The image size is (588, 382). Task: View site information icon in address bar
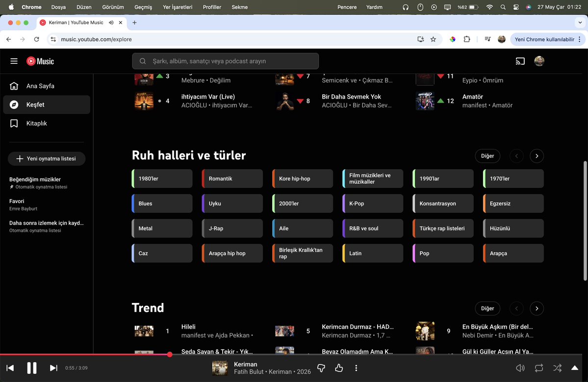coord(53,39)
